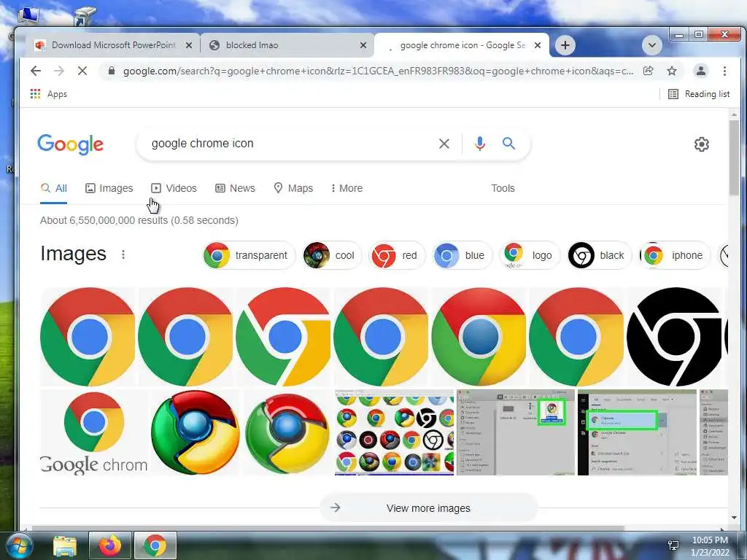Open Chrome three-dot menu

pyautogui.click(x=724, y=71)
